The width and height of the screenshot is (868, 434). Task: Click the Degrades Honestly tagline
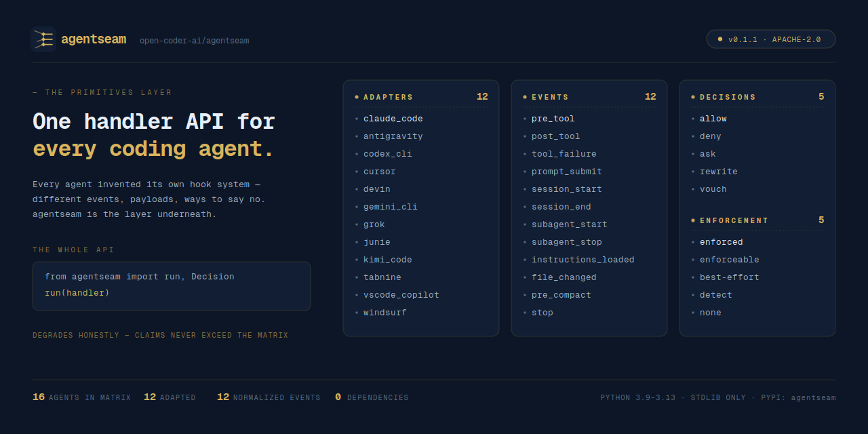coord(160,335)
